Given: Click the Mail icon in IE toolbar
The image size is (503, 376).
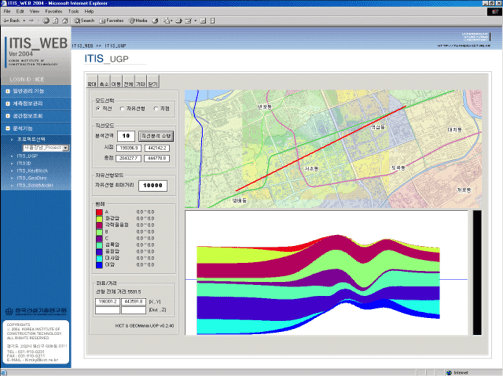Looking at the screenshot, I should 166,21.
